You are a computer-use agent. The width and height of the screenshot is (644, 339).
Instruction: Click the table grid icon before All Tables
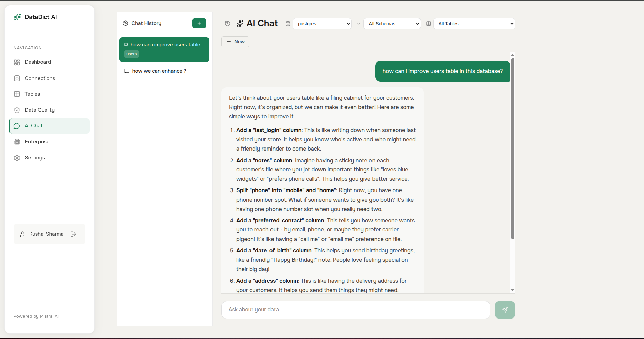click(x=428, y=24)
